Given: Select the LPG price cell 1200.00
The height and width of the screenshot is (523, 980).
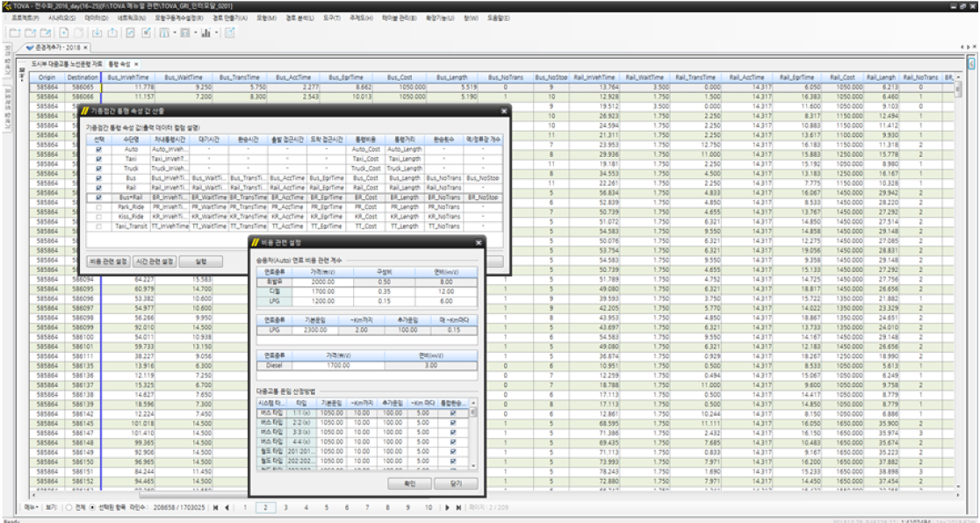Looking at the screenshot, I should pos(322,301).
